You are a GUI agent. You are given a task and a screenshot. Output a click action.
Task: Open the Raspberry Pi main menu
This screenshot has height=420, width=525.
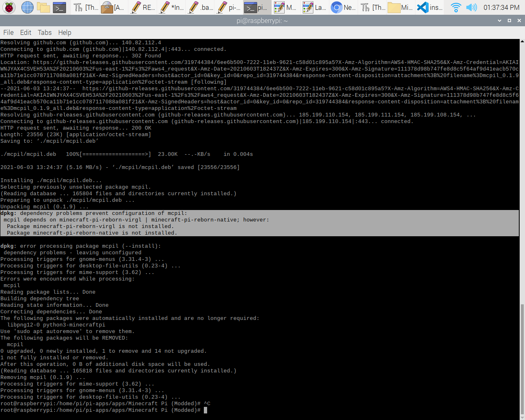(9, 7)
